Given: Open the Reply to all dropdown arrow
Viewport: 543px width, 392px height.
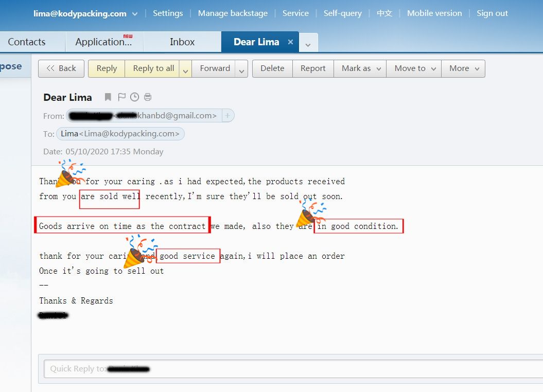Looking at the screenshot, I should (186, 69).
